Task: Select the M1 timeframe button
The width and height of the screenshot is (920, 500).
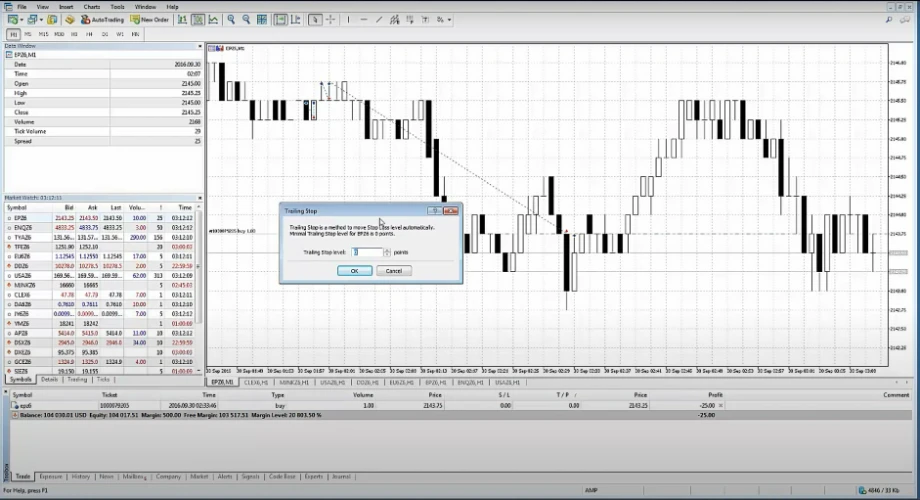Action: pyautogui.click(x=13, y=34)
